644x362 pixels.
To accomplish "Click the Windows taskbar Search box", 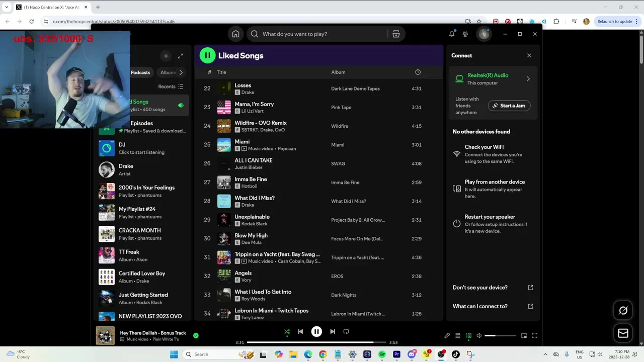I will tap(219, 354).
